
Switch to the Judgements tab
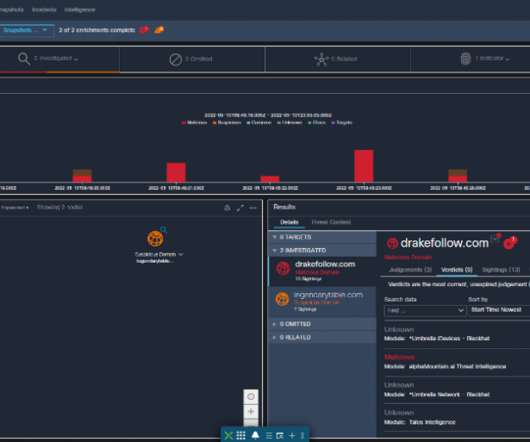[410, 270]
